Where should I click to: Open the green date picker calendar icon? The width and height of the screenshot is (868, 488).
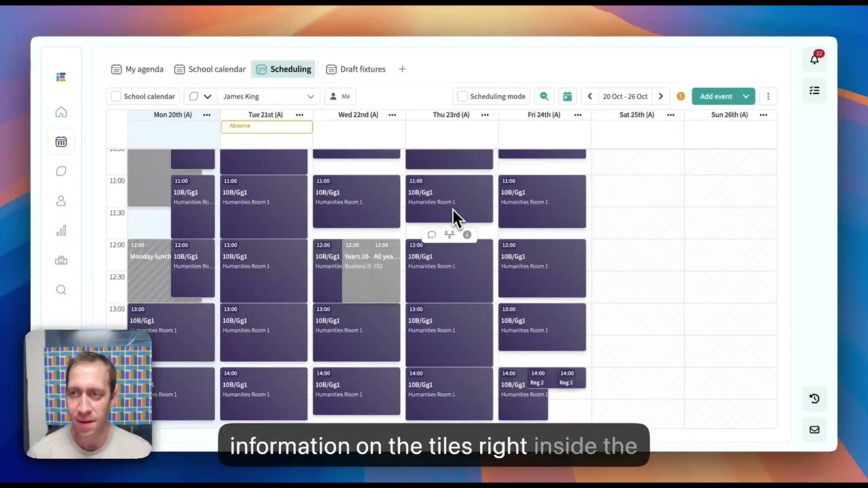pos(568,96)
